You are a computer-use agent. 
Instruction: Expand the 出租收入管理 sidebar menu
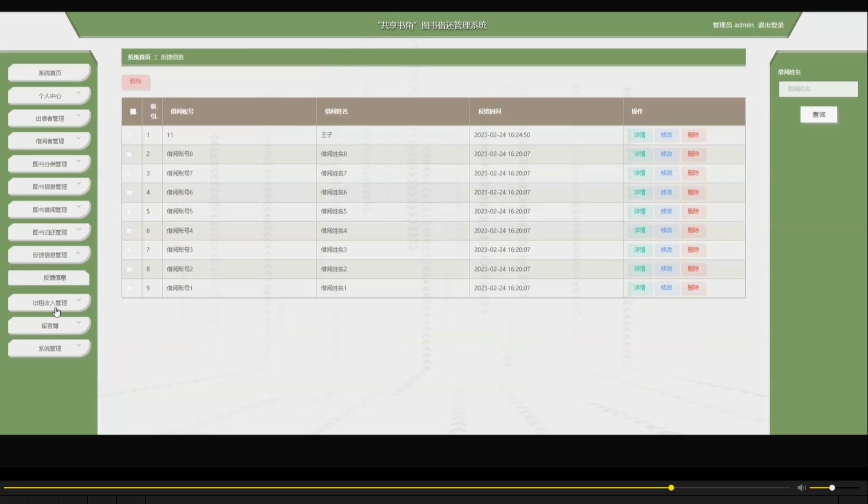(49, 302)
